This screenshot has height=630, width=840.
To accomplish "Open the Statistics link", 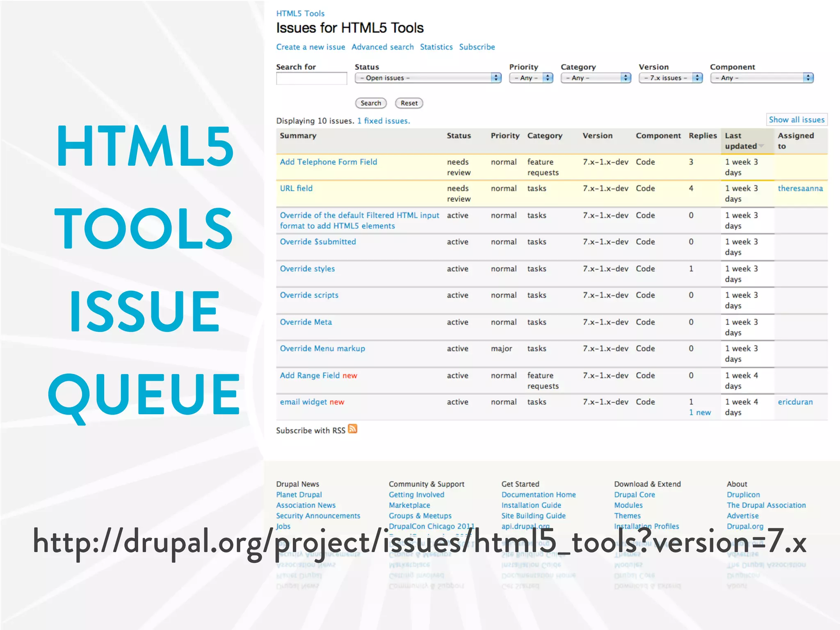I will pos(436,47).
